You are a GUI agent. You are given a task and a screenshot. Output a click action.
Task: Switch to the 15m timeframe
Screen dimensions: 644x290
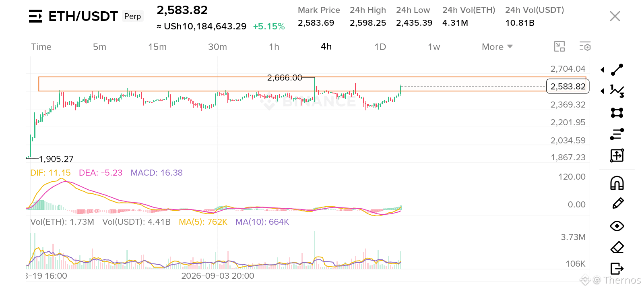click(157, 47)
